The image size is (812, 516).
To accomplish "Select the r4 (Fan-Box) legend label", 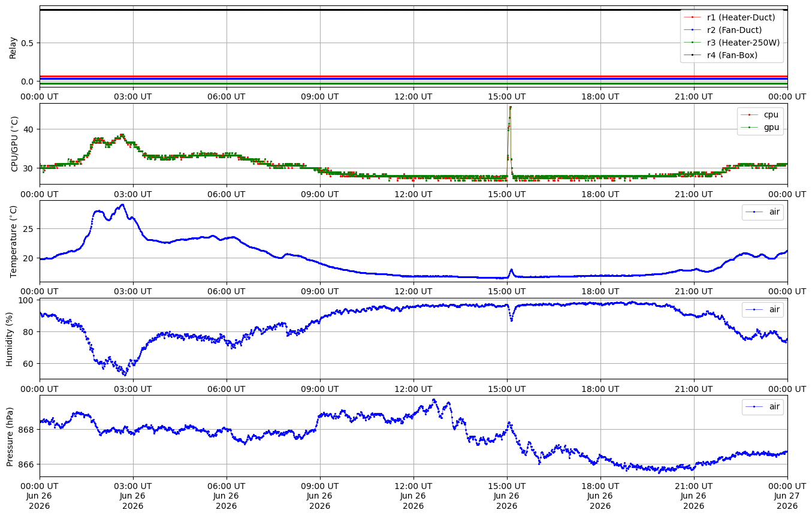I will (x=732, y=55).
